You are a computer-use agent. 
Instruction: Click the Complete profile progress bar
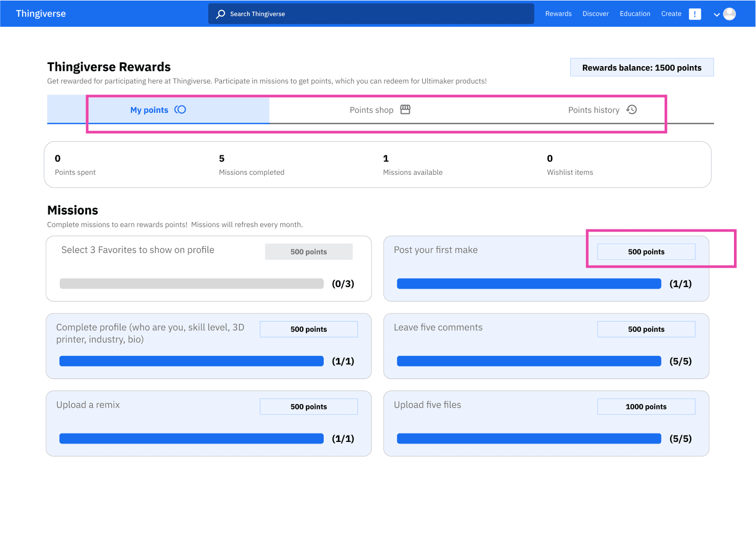tap(191, 361)
